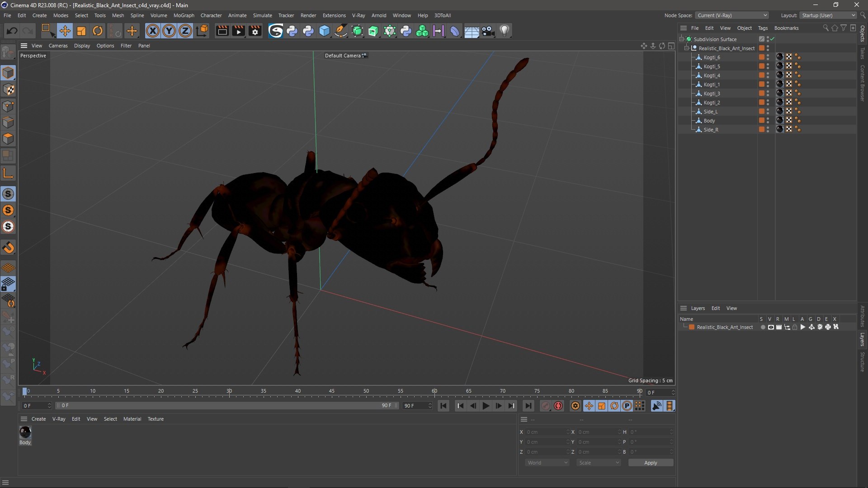868x488 pixels.
Task: Collapse the Realistic_Black_Ant_Insect tree node
Action: point(687,48)
